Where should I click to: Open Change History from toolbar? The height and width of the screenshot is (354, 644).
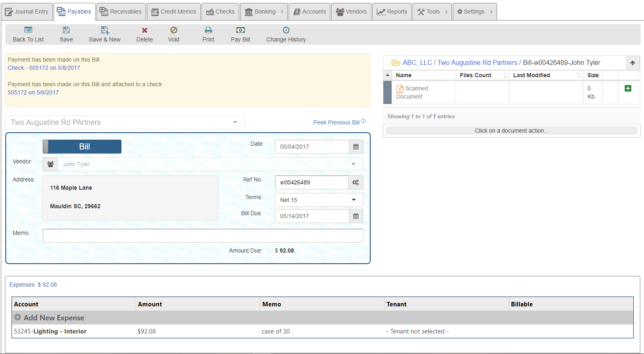tap(286, 30)
